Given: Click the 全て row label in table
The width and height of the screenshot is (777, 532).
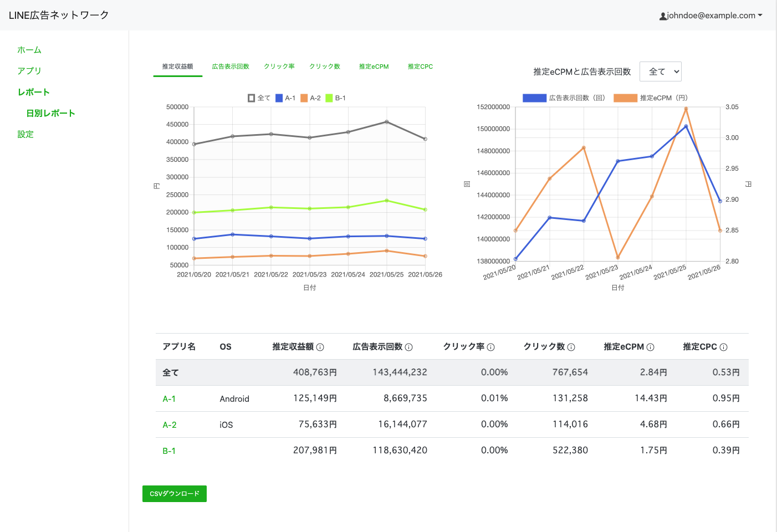Looking at the screenshot, I should [171, 372].
